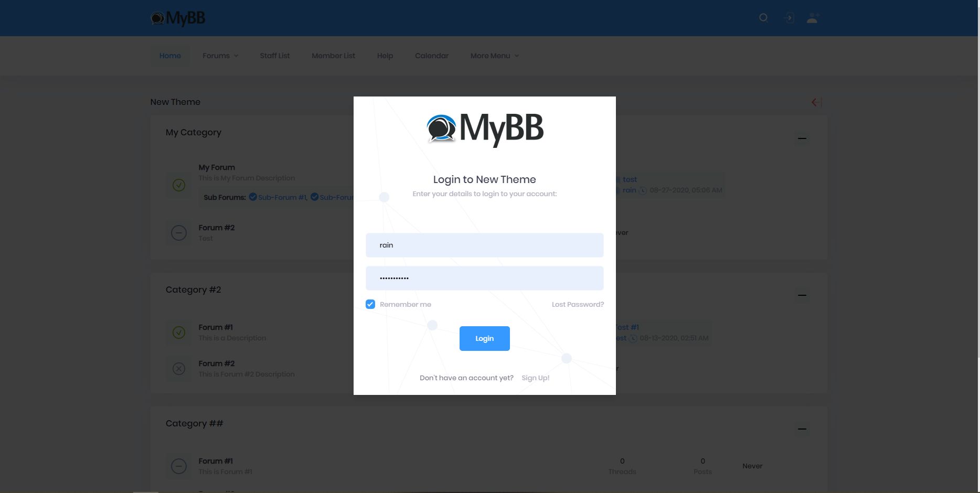Expand the Forums dropdown menu
Screen dimensions: 980x493
(x=220, y=56)
